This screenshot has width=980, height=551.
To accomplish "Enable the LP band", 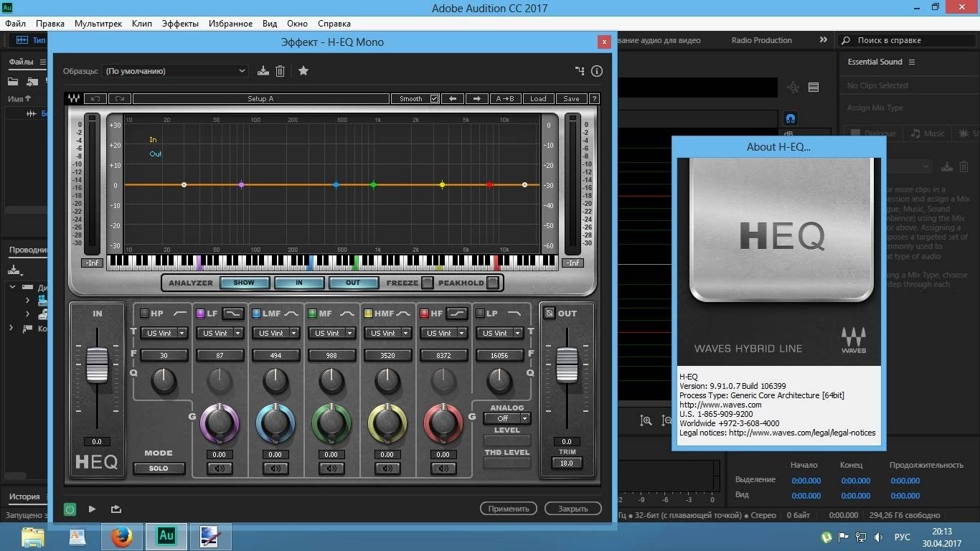I will [x=480, y=314].
